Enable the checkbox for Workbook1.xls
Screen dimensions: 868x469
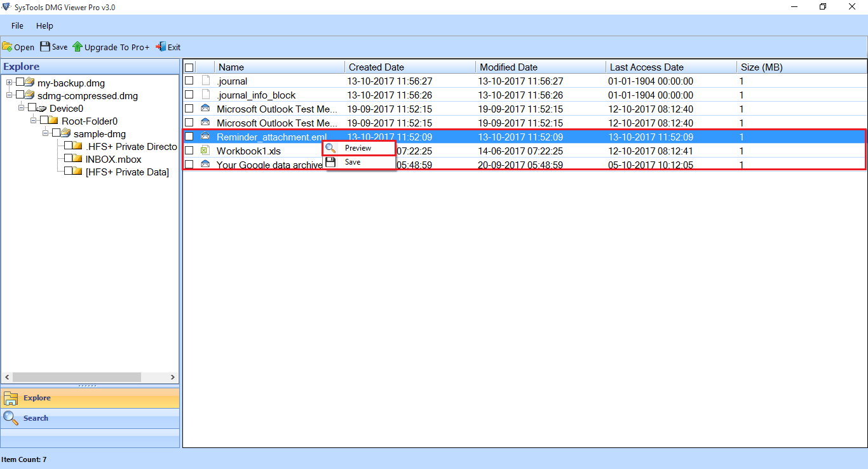pos(189,151)
